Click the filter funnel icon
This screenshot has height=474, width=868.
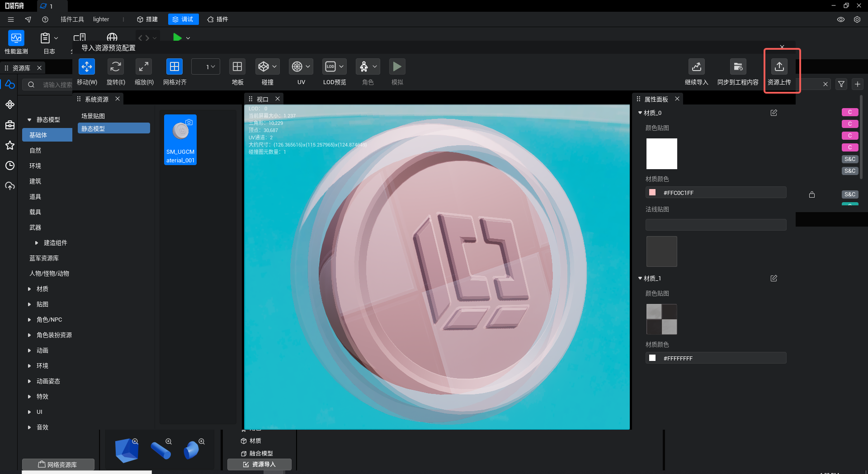[841, 84]
